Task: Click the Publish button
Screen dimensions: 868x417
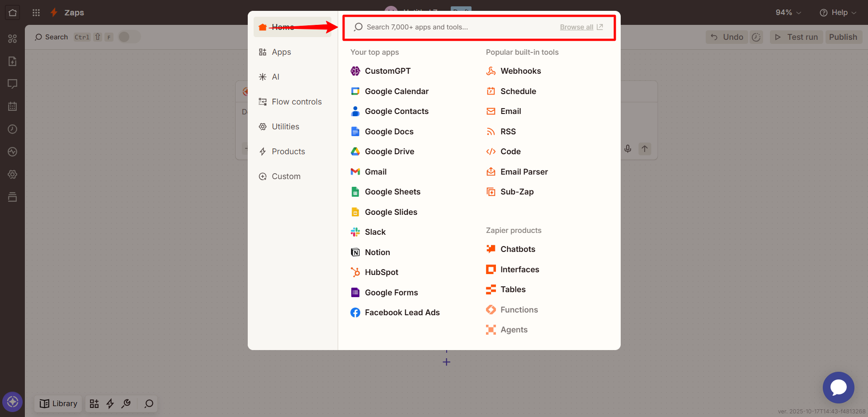Action: coord(843,37)
